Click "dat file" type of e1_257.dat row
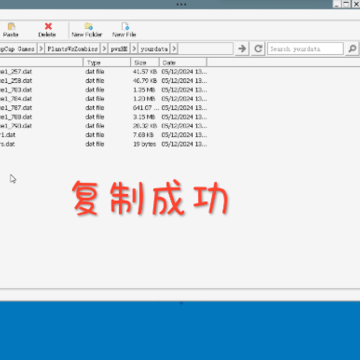The height and width of the screenshot is (360, 360). (95, 71)
